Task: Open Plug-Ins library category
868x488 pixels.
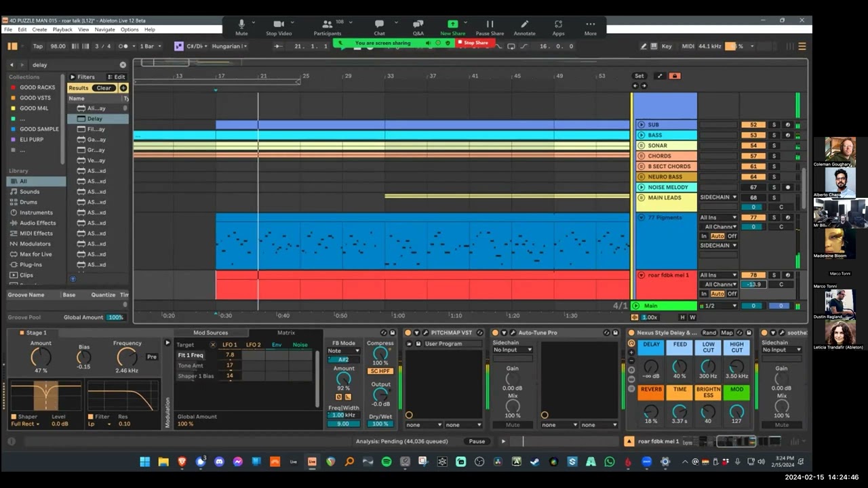Action: point(31,265)
